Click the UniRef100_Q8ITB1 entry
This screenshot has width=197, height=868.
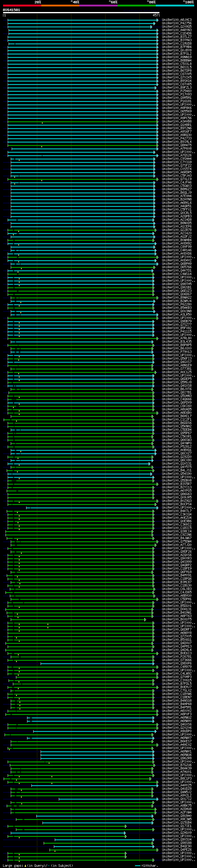(177, 393)
